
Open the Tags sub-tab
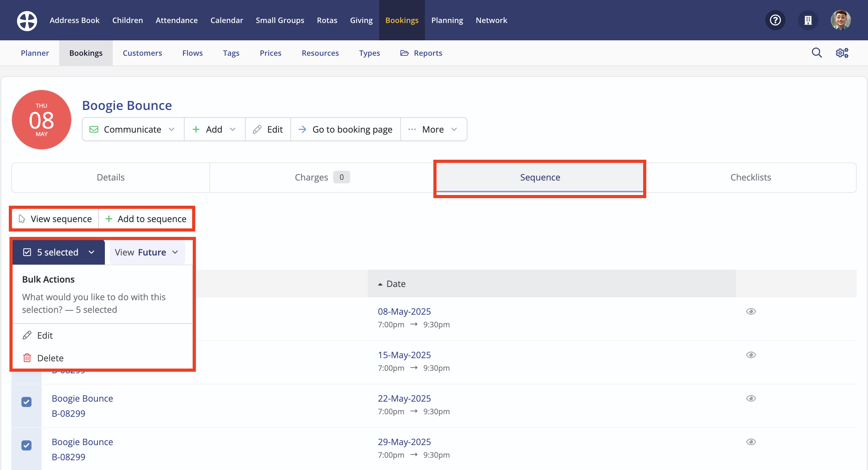pyautogui.click(x=231, y=53)
